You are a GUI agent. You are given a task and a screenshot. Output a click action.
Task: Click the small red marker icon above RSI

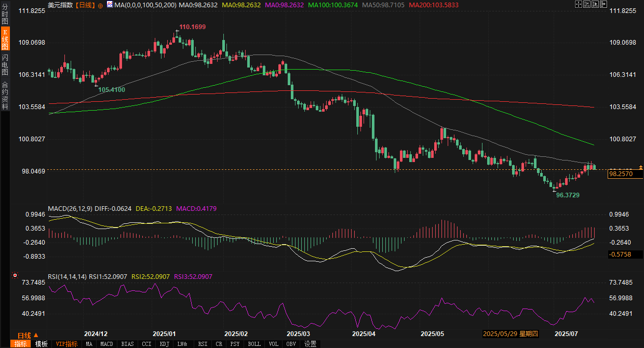15,275
